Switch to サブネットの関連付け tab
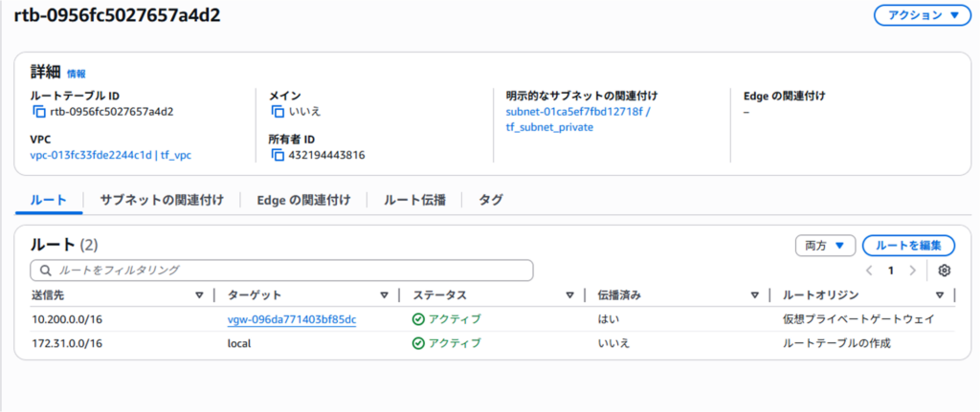The width and height of the screenshot is (980, 412). point(162,200)
